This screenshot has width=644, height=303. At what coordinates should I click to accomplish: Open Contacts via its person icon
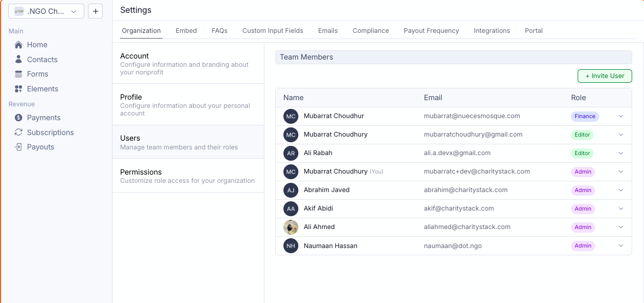[x=19, y=60]
